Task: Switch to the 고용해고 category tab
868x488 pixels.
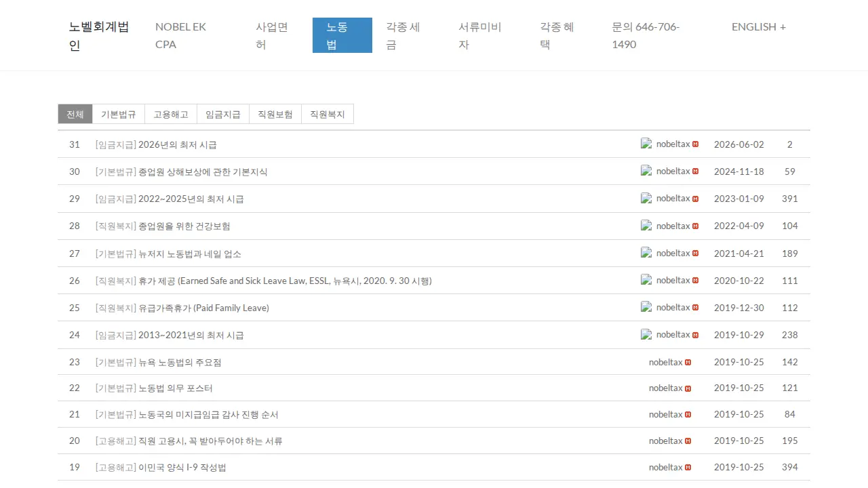Action: tap(171, 115)
